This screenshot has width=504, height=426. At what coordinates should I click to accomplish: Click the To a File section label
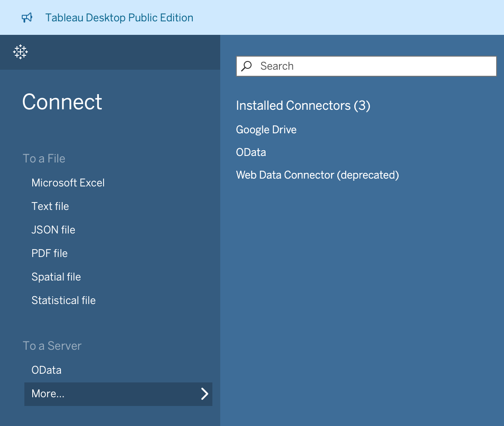[x=44, y=159]
